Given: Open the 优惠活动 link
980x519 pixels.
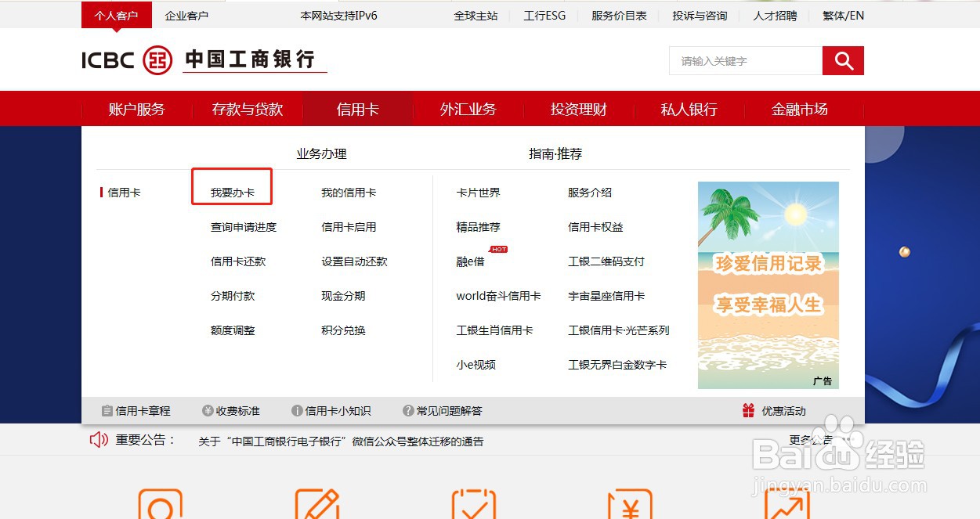Looking at the screenshot, I should pyautogui.click(x=783, y=410).
